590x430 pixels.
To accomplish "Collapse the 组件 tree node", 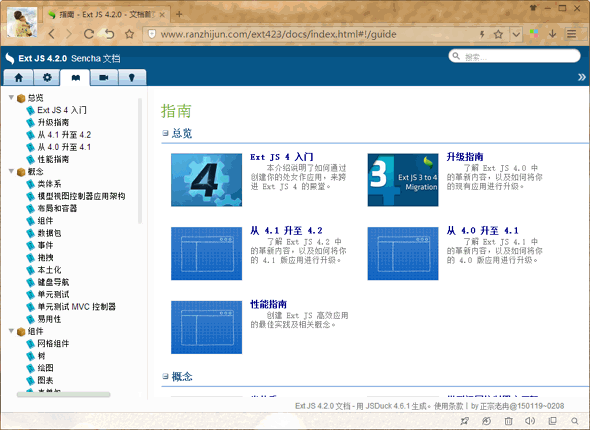I will click(11, 331).
